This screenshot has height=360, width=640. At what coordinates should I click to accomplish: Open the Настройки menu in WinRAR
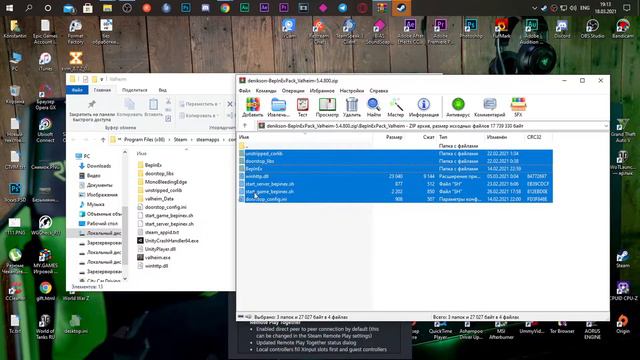[x=352, y=91]
